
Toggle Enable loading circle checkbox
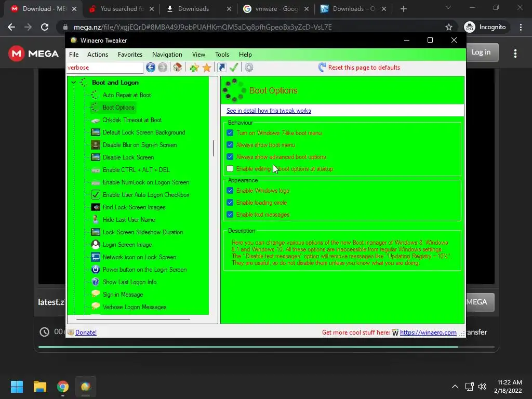click(230, 203)
